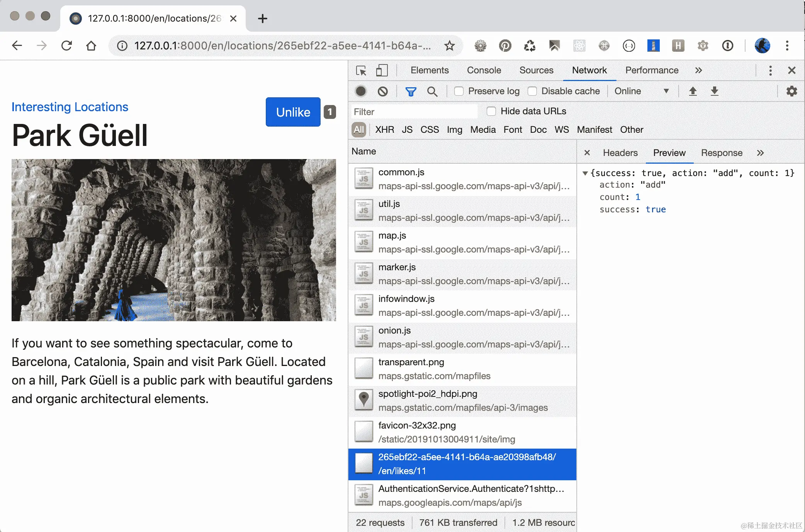Follow the Interesting Locations link
The image size is (805, 532).
tap(70, 107)
